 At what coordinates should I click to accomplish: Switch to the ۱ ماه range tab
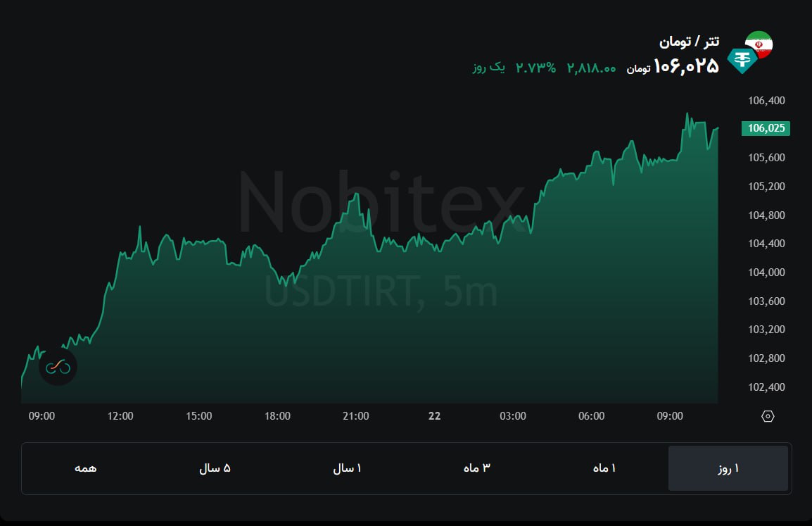point(604,468)
